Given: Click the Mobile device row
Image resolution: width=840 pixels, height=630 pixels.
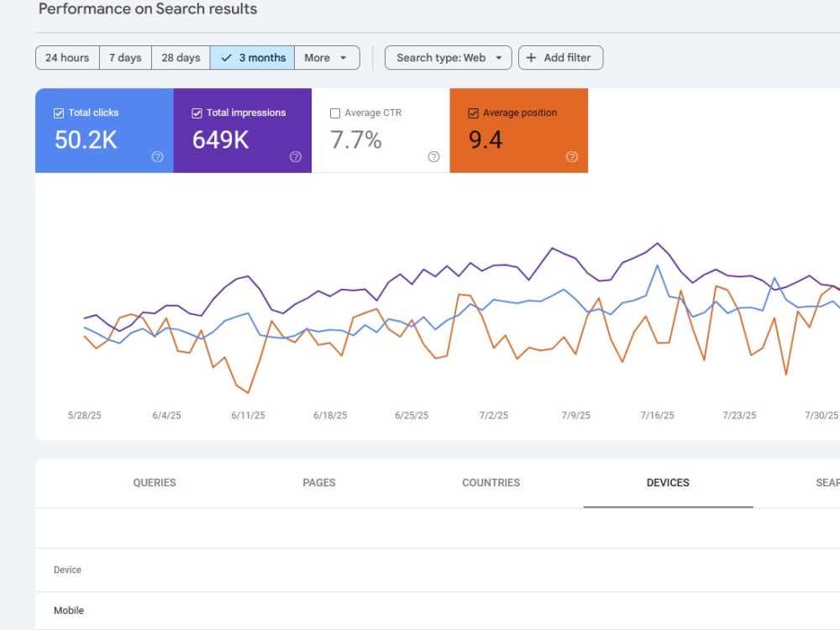Looking at the screenshot, I should (x=438, y=610).
